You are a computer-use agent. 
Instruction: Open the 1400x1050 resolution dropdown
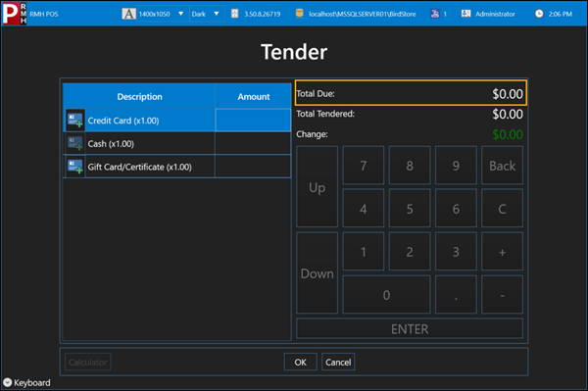[x=162, y=14]
